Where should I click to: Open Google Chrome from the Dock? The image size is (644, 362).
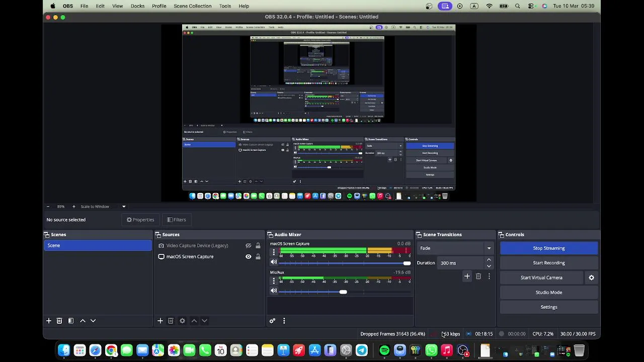click(x=111, y=350)
